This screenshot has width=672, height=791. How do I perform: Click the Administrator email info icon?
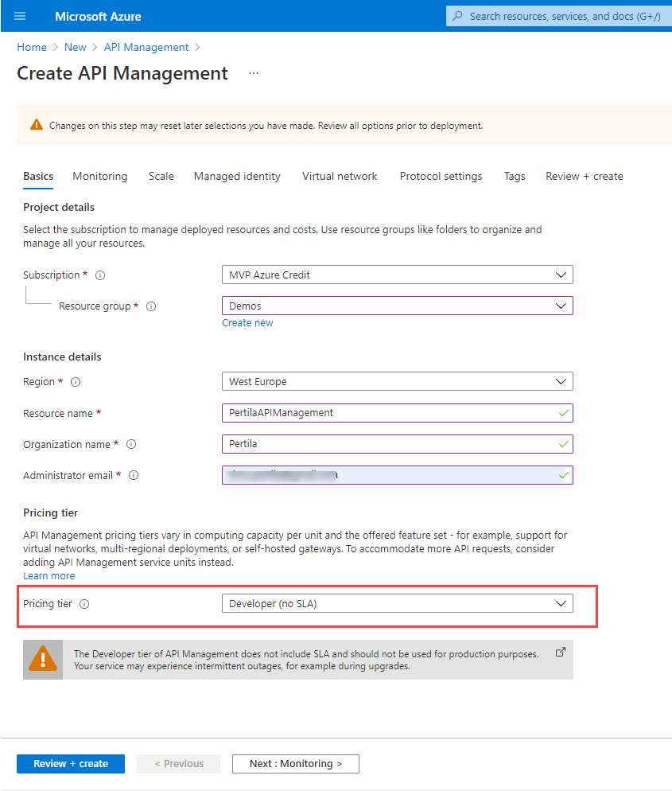[x=134, y=476]
